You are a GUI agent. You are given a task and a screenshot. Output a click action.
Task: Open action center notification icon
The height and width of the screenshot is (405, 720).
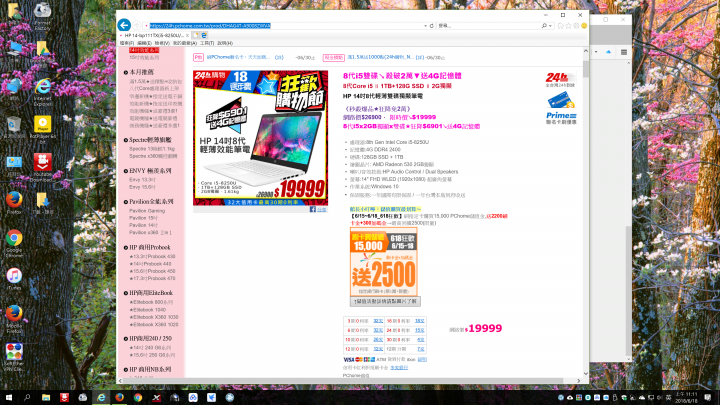(x=707, y=397)
